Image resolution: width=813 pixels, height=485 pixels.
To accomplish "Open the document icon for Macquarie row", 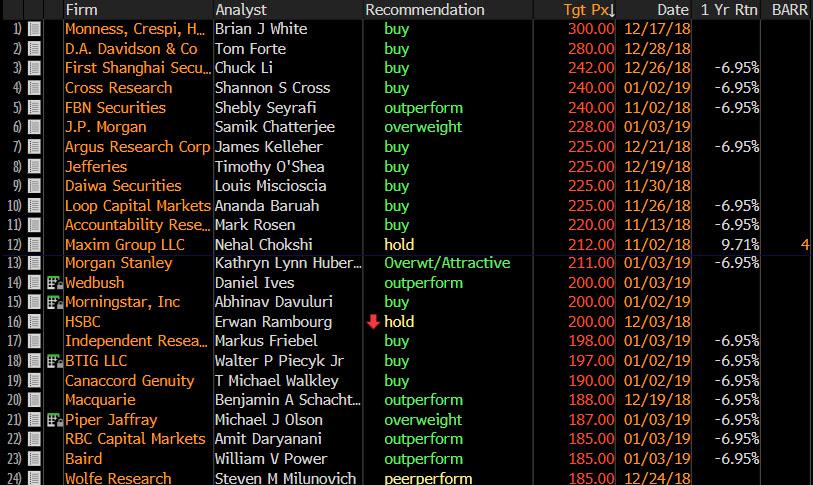I will click(x=34, y=400).
